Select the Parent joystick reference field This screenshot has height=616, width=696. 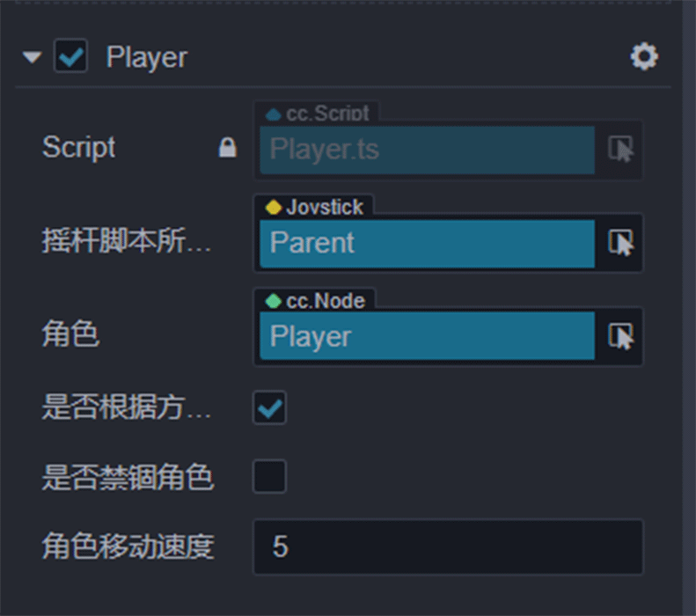point(427,243)
